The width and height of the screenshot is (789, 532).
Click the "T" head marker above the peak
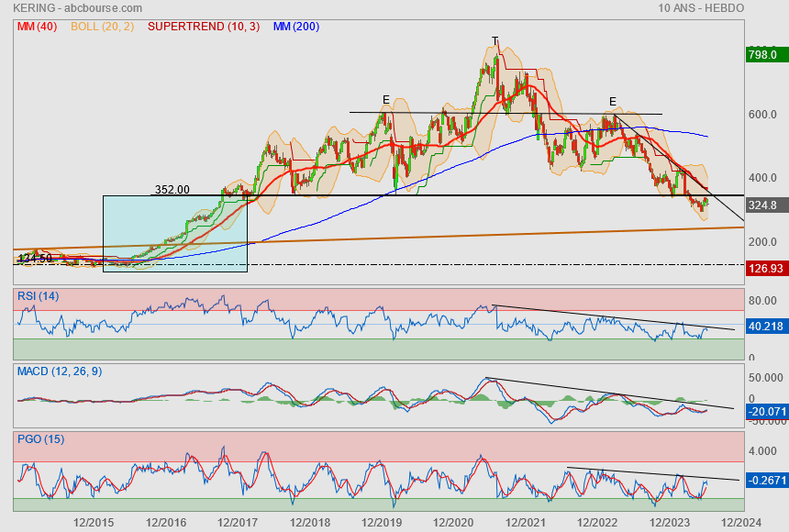tap(495, 40)
